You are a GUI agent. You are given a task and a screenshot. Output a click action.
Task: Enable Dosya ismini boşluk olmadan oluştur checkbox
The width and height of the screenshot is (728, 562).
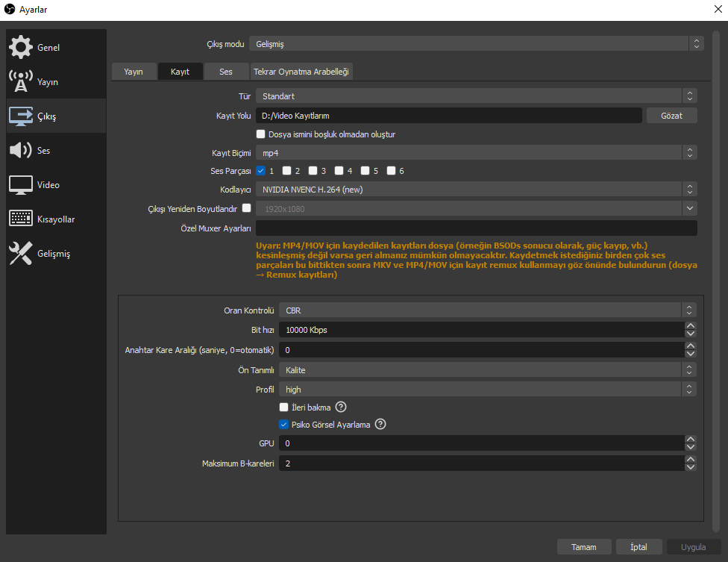(260, 134)
